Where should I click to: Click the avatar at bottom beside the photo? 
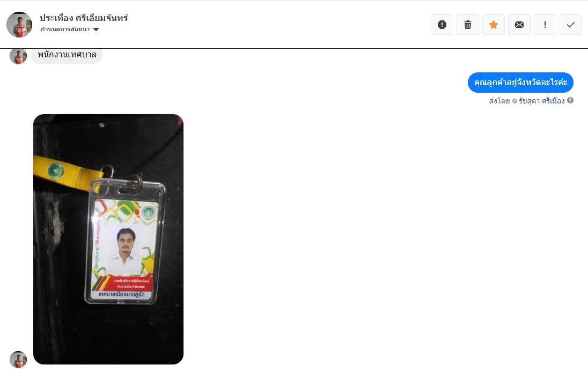[x=18, y=360]
